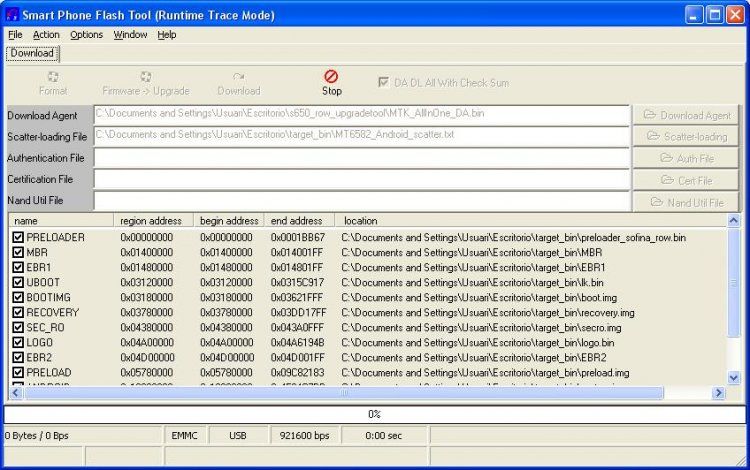
Task: Click the Smart Phone Flash Tool title icon
Action: [12, 15]
